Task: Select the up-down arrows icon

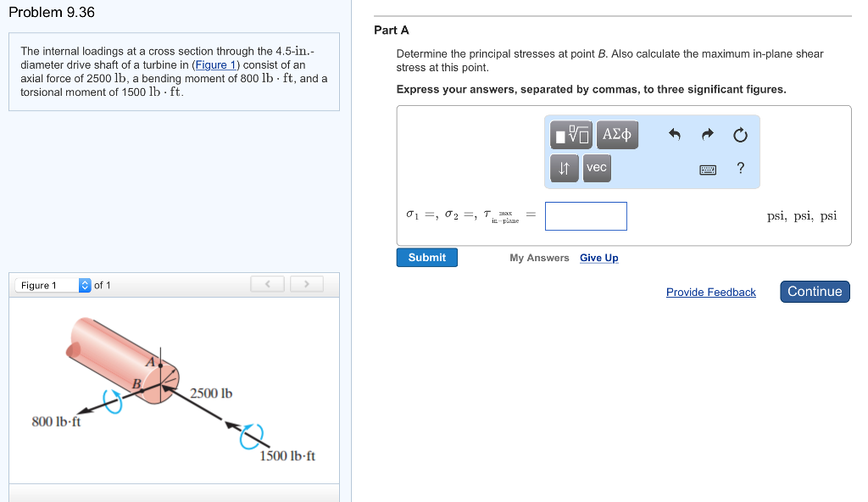Action: tap(564, 168)
